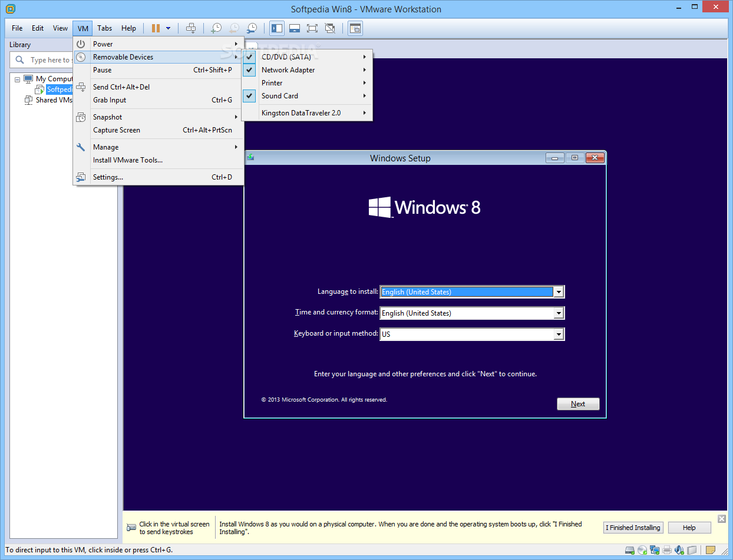733x560 pixels.
Task: Click the Unity mode toolbar icon
Action: pos(330,28)
